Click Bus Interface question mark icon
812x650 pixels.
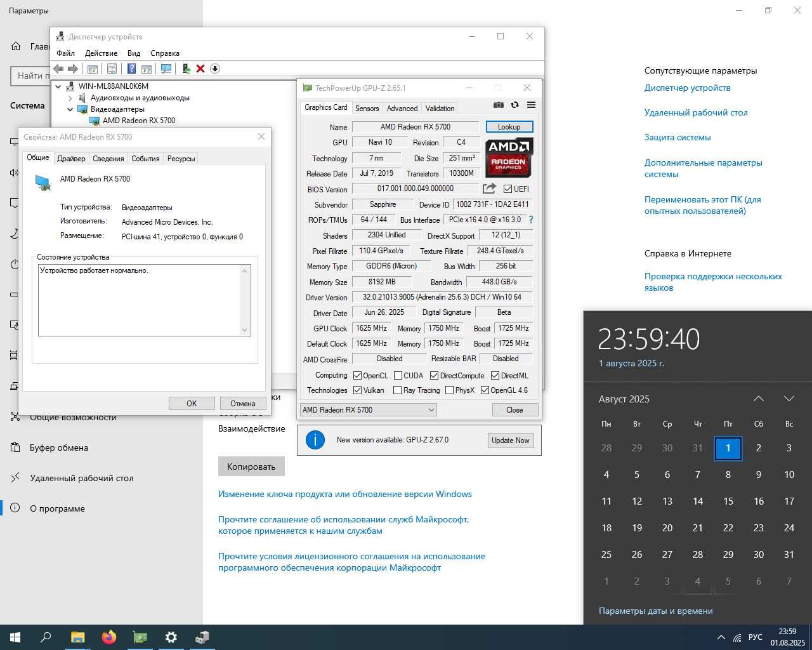pyautogui.click(x=531, y=220)
